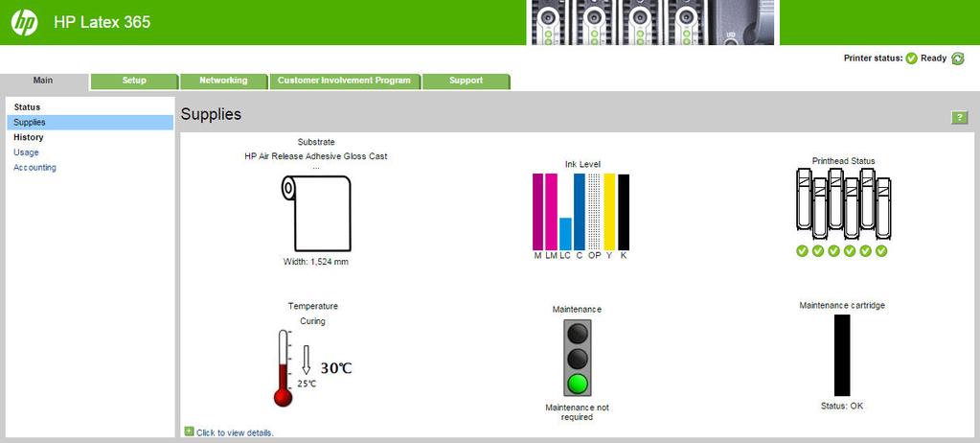Open the Support tab

coord(466,81)
